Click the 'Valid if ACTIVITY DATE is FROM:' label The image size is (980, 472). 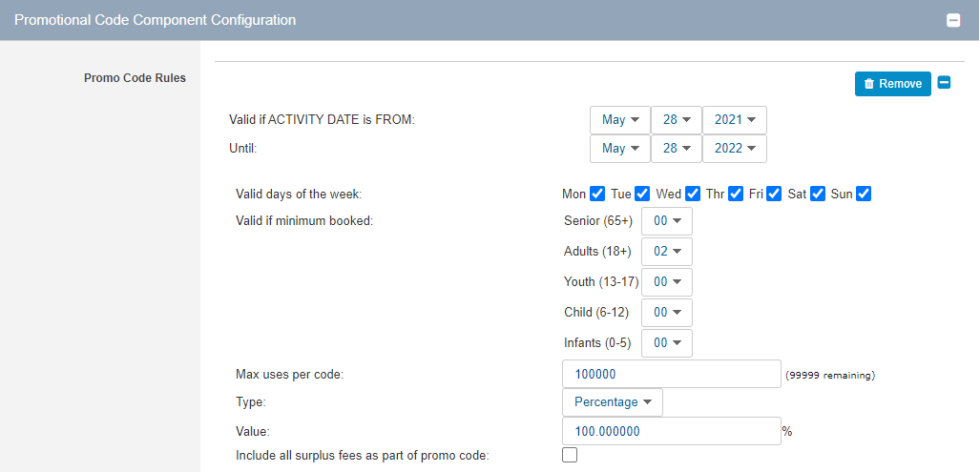coord(323,120)
